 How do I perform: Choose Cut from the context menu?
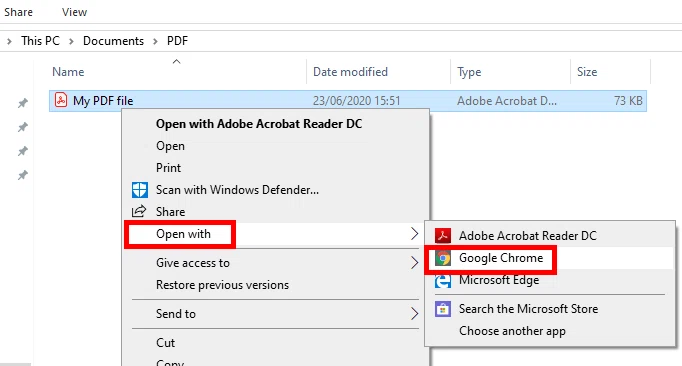[165, 343]
